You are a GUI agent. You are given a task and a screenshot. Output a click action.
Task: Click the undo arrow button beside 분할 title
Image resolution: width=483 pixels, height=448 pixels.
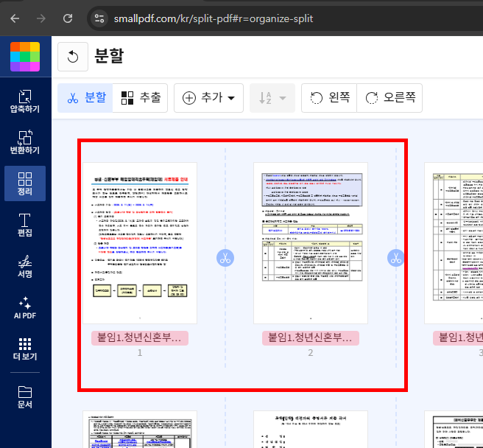73,57
